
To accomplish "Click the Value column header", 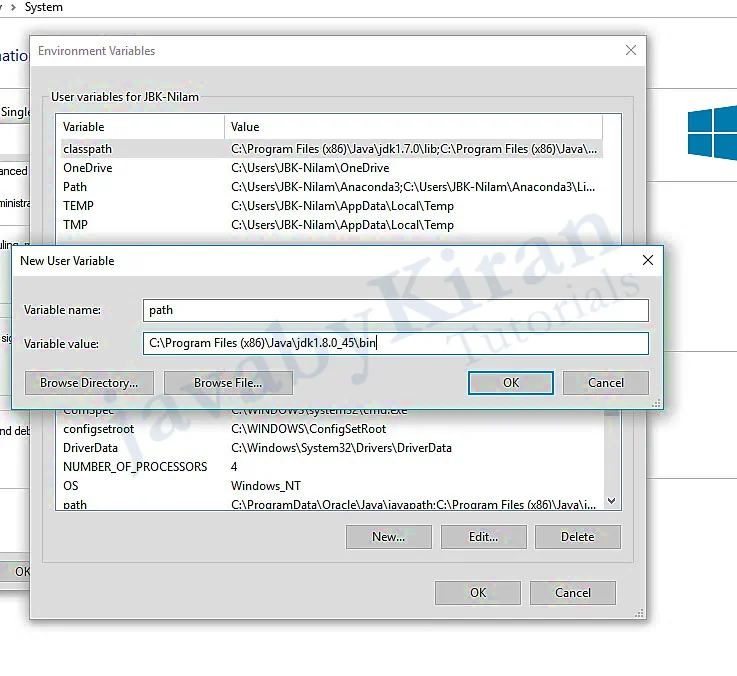I will [x=414, y=127].
